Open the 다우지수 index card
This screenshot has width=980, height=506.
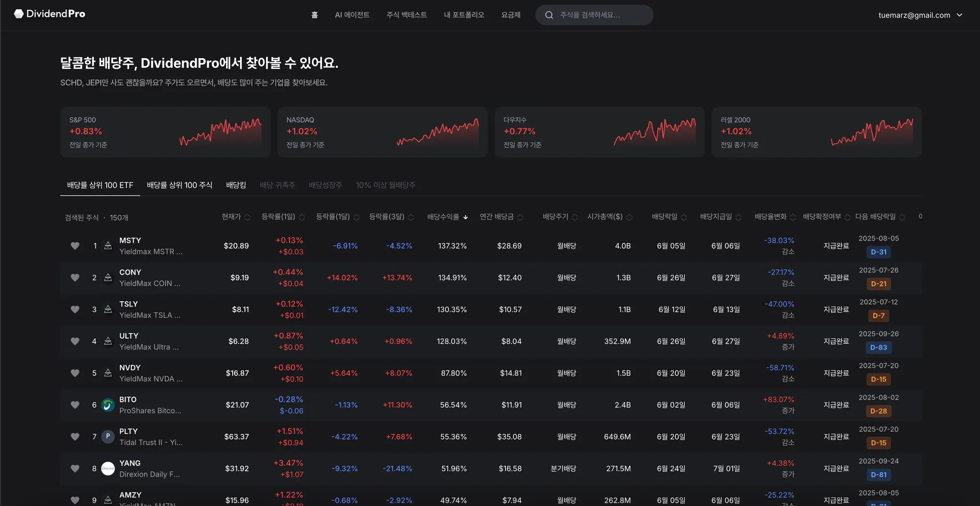click(x=600, y=132)
